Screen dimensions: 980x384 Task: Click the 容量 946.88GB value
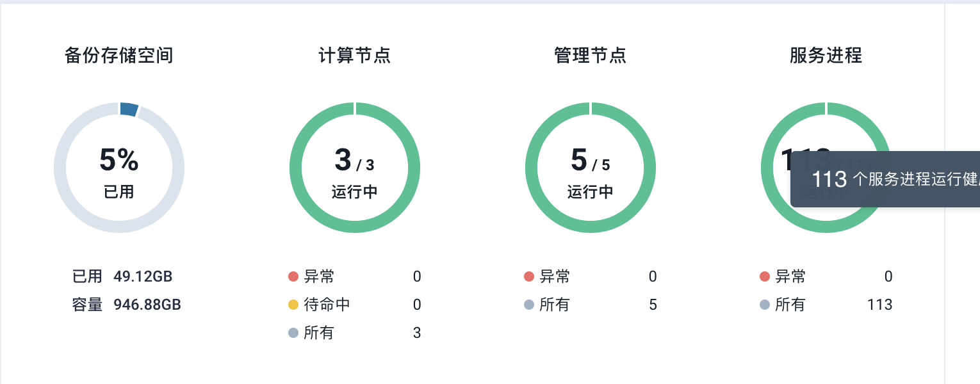(x=147, y=305)
